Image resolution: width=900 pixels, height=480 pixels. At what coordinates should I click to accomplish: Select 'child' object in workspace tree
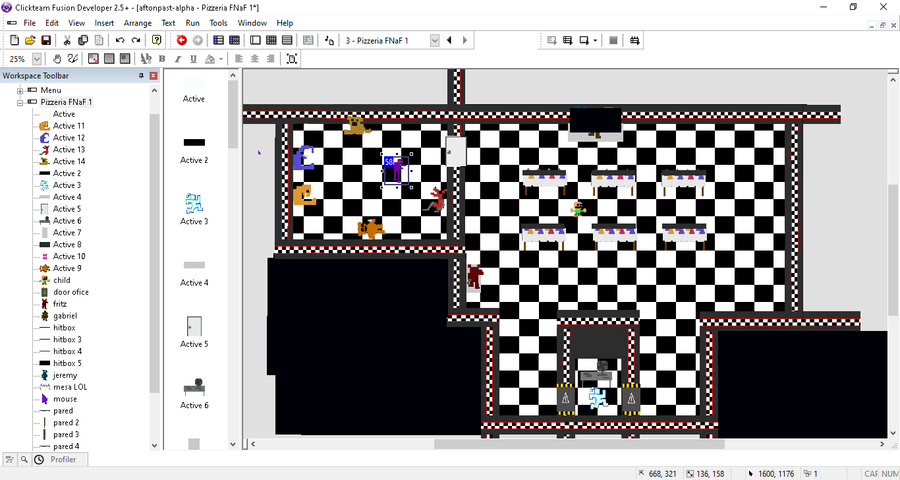61,280
